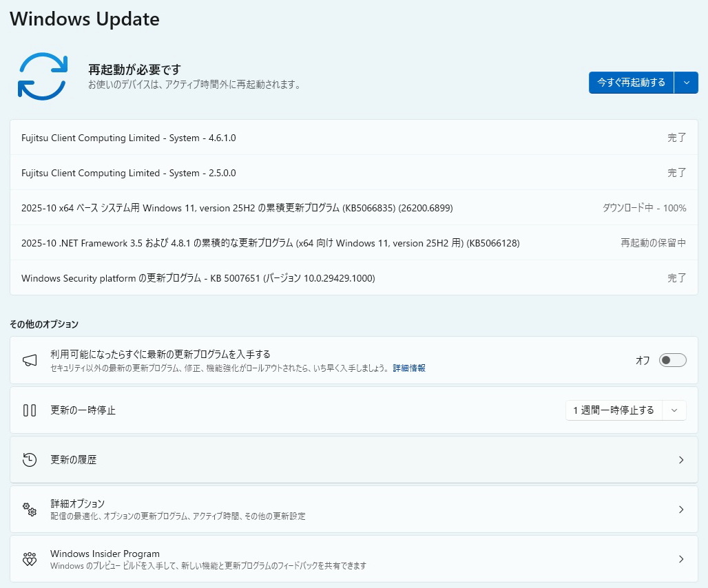The image size is (708, 588).
Task: Click the Windows Insider Program hearts icon
Action: [x=30, y=559]
